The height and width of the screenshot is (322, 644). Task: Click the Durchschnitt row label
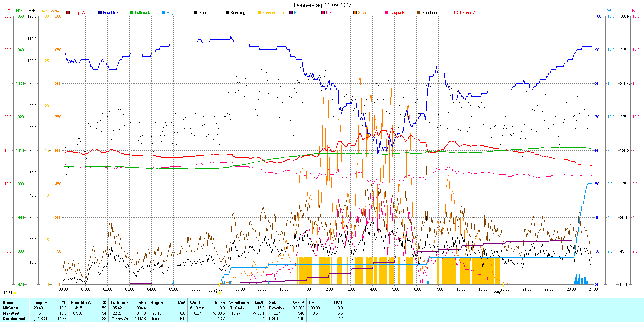point(15,319)
